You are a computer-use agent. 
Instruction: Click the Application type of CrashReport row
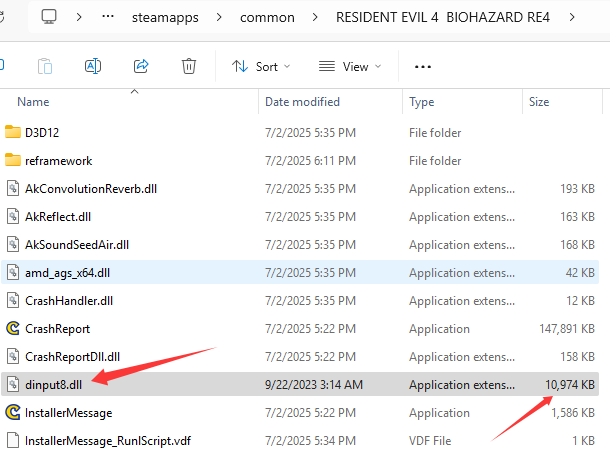[x=439, y=329]
